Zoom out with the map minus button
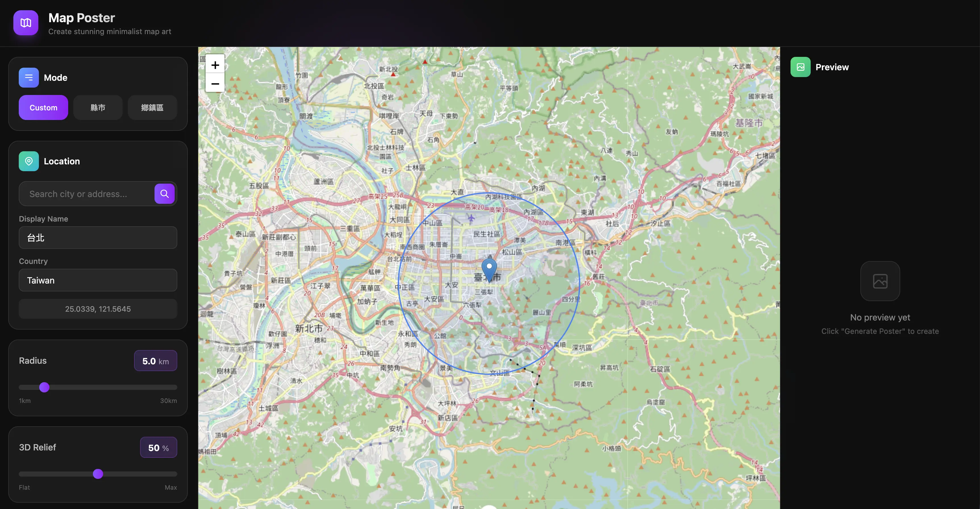Viewport: 980px width, 509px height. coord(215,83)
